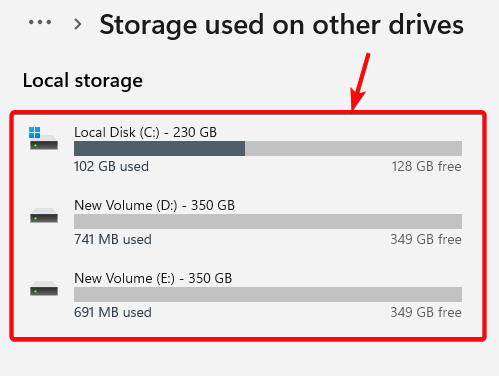Image resolution: width=499 pixels, height=376 pixels.
Task: Click D: drive's 349 GB free text
Action: point(426,239)
